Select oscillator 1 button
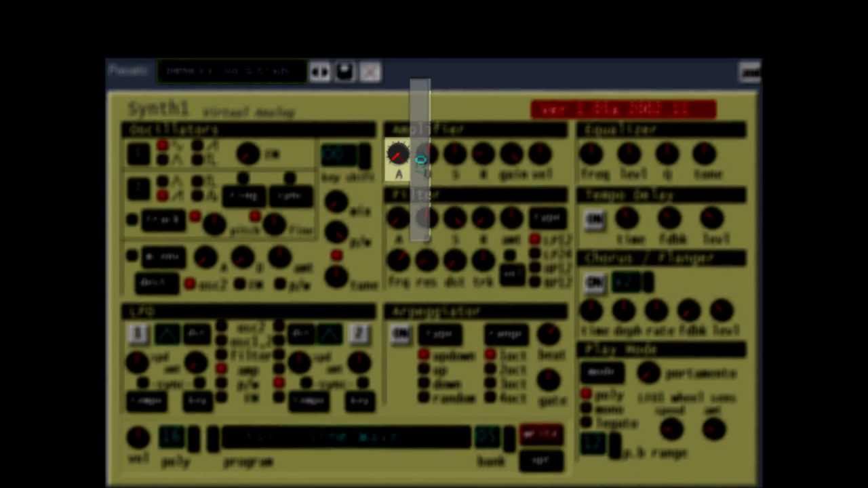 coord(138,154)
